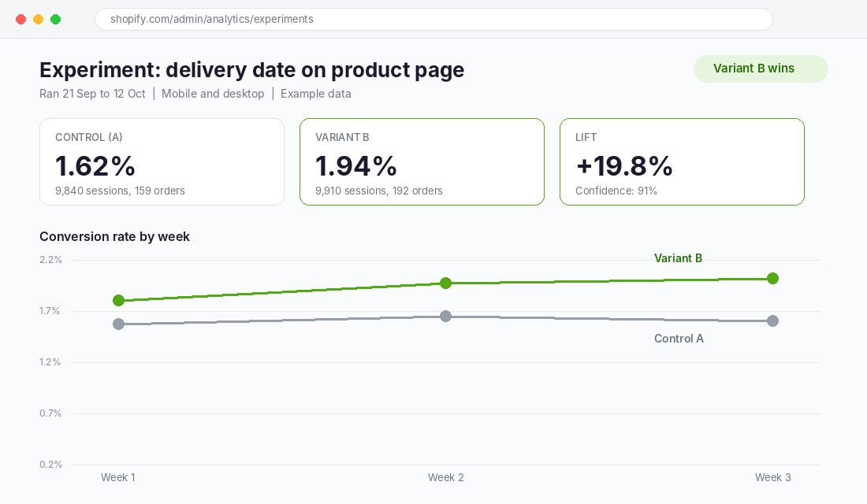Open the Variant B summary card
The width and height of the screenshot is (867, 504).
422,162
